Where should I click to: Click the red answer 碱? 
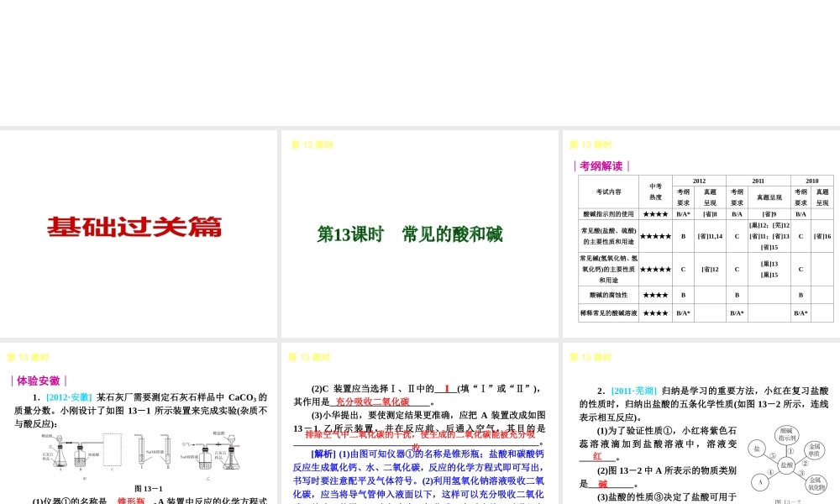(602, 484)
